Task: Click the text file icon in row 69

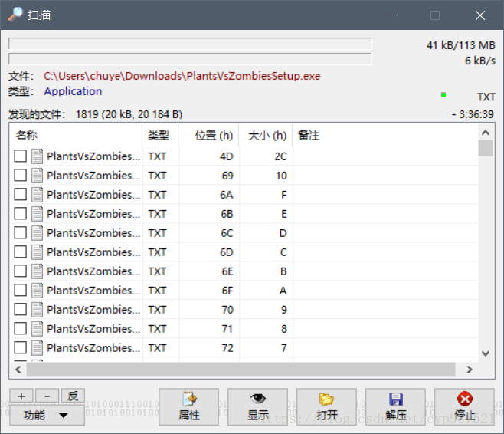Action: pos(37,176)
